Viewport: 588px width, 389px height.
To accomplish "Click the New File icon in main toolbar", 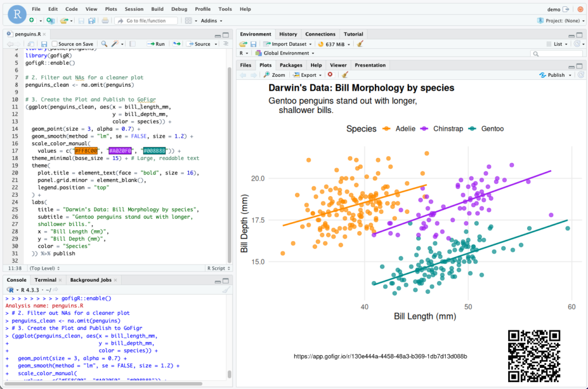I will [x=32, y=21].
